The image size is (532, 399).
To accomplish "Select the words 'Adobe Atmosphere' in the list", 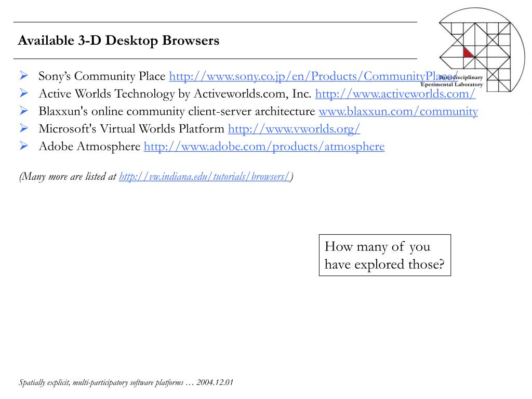I will [x=89, y=147].
